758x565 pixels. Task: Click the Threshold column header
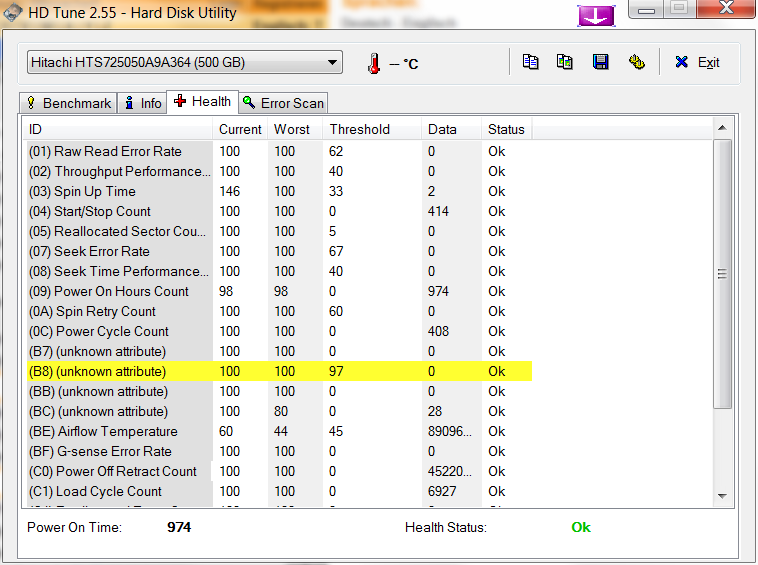click(372, 130)
